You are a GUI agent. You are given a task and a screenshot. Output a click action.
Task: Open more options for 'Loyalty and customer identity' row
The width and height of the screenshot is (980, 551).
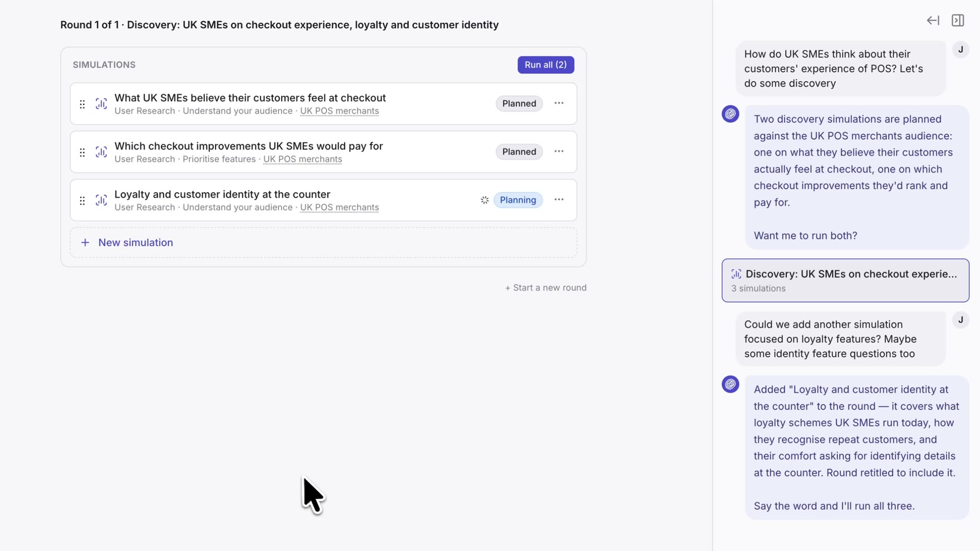tap(559, 200)
